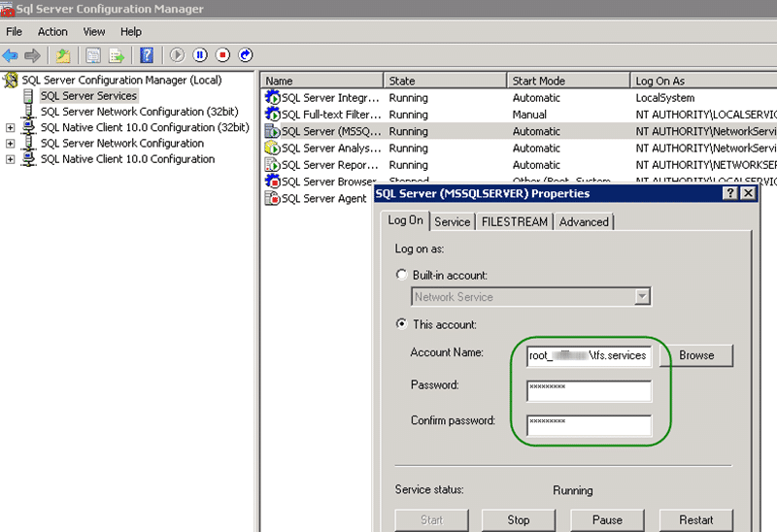Open Help via blue question mark icon

coord(147,55)
